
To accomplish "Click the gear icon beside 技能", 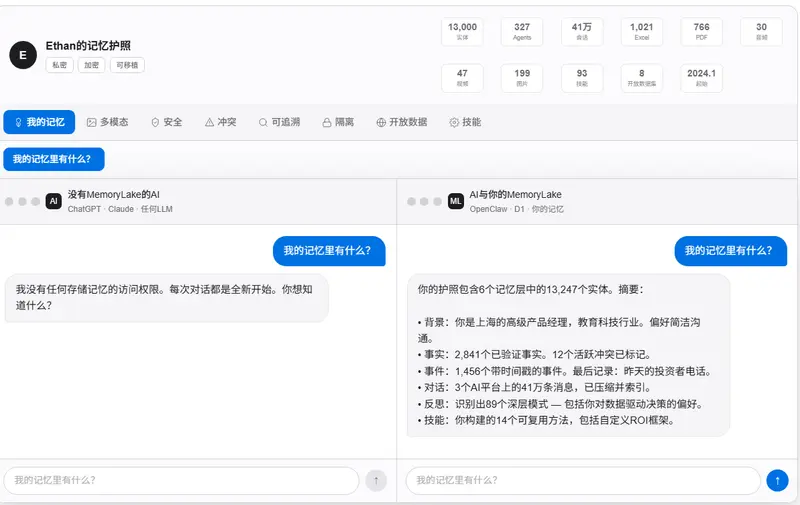I will [x=454, y=122].
